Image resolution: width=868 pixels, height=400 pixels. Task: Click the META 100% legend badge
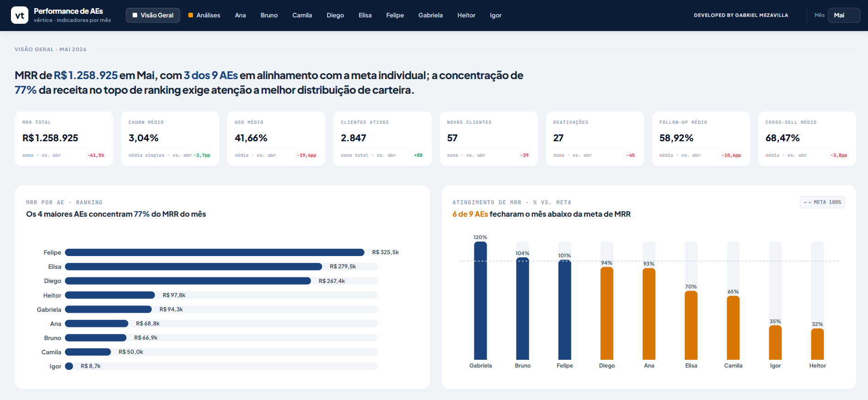pos(822,202)
